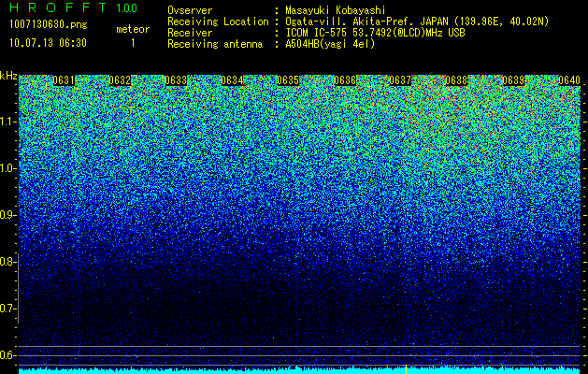Click the kHz axis unit label

8,76
